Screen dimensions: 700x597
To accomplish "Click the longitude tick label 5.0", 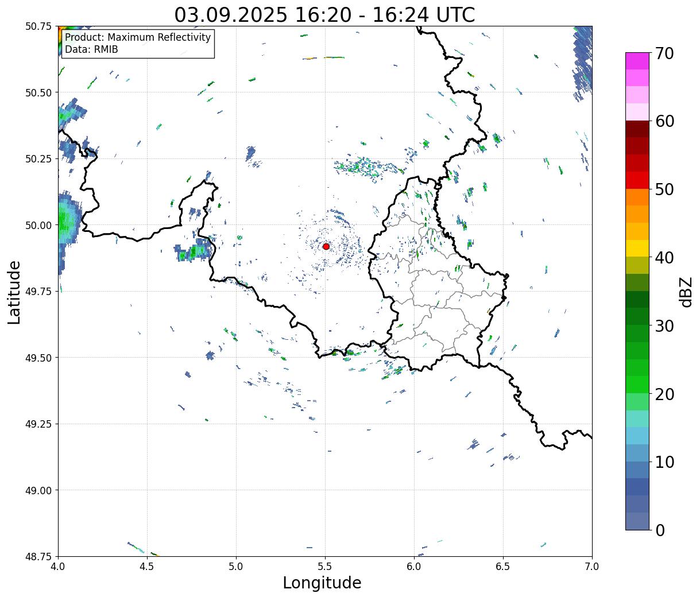I will (x=236, y=567).
